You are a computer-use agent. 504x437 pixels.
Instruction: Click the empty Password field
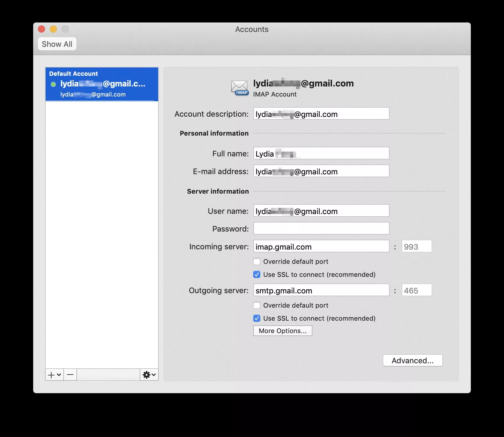(x=321, y=229)
